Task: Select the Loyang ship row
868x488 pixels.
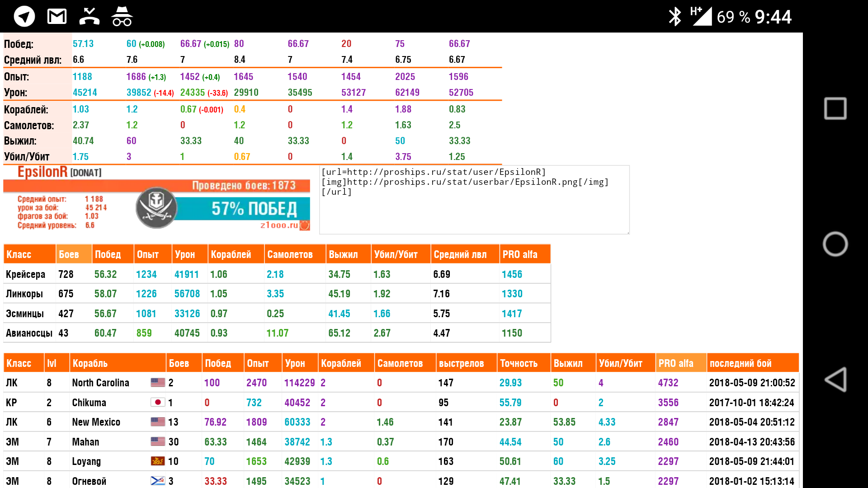Action: [86, 461]
